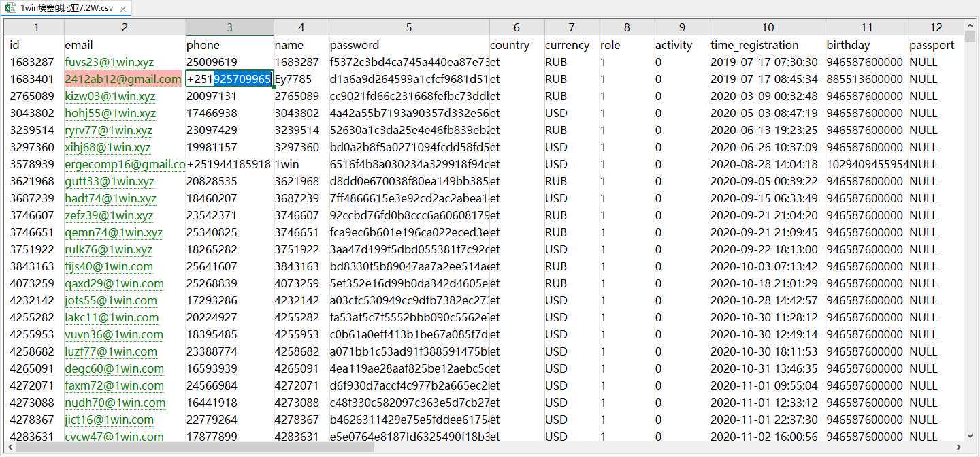Click the spreadsheet file icon in the tab

[x=12, y=8]
